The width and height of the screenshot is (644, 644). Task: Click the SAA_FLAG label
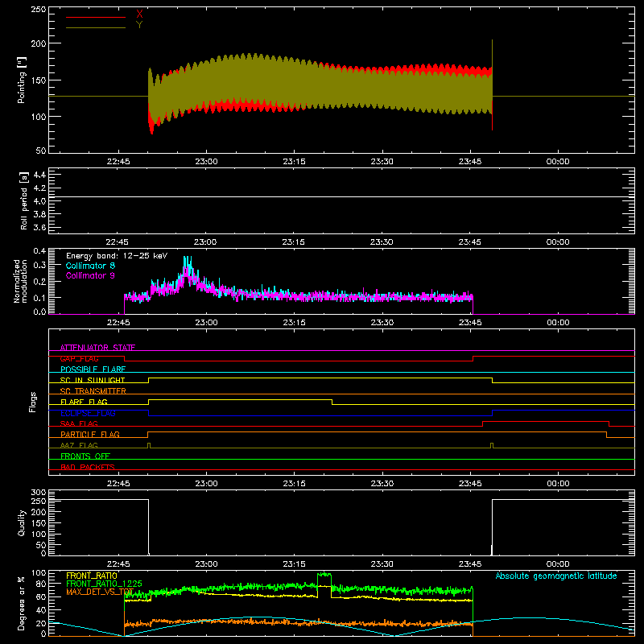coord(79,423)
